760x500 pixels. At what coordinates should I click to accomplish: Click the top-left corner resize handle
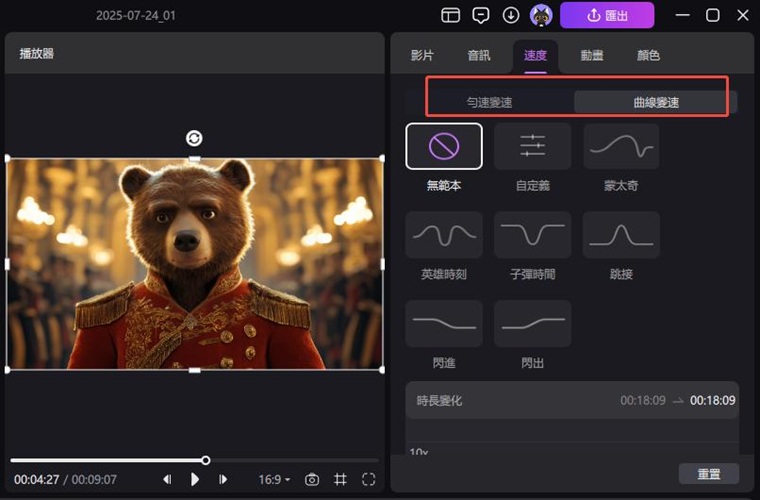[7, 158]
